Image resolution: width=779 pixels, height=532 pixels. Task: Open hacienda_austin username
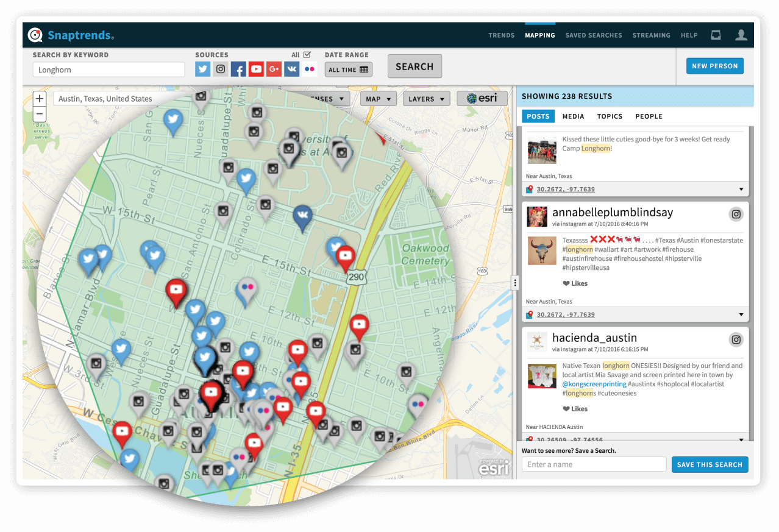594,338
